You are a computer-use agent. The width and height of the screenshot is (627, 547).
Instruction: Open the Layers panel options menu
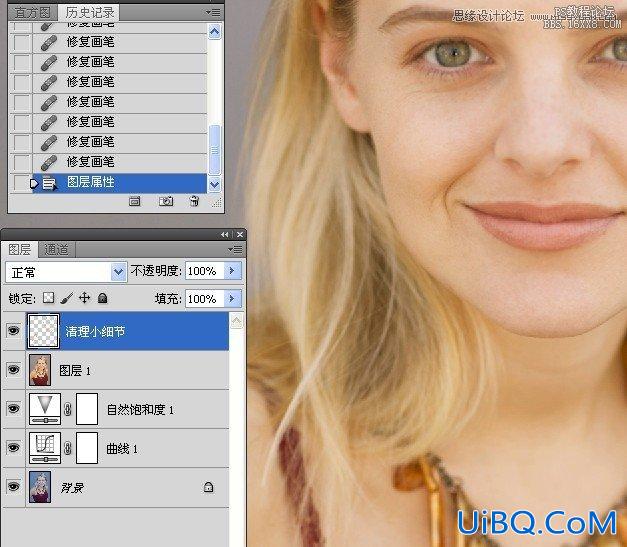(x=235, y=250)
